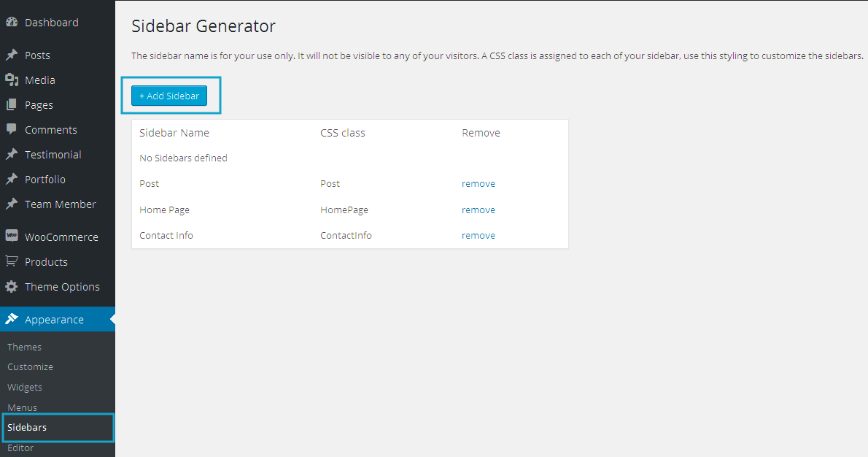Navigate to the Team Member section
The image size is (868, 457).
click(60, 204)
